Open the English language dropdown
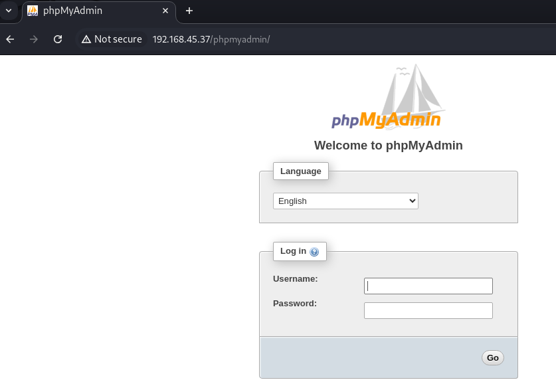This screenshot has width=556, height=392. 345,201
